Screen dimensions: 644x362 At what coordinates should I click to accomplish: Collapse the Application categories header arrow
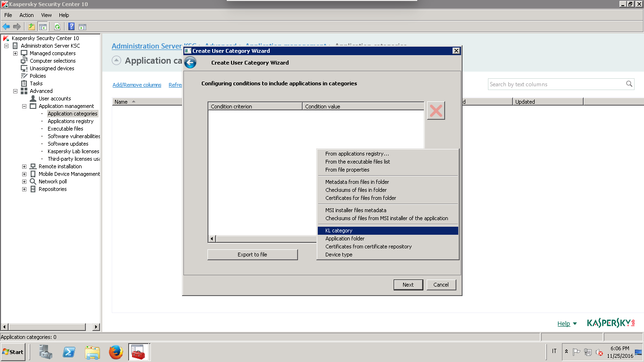click(116, 60)
